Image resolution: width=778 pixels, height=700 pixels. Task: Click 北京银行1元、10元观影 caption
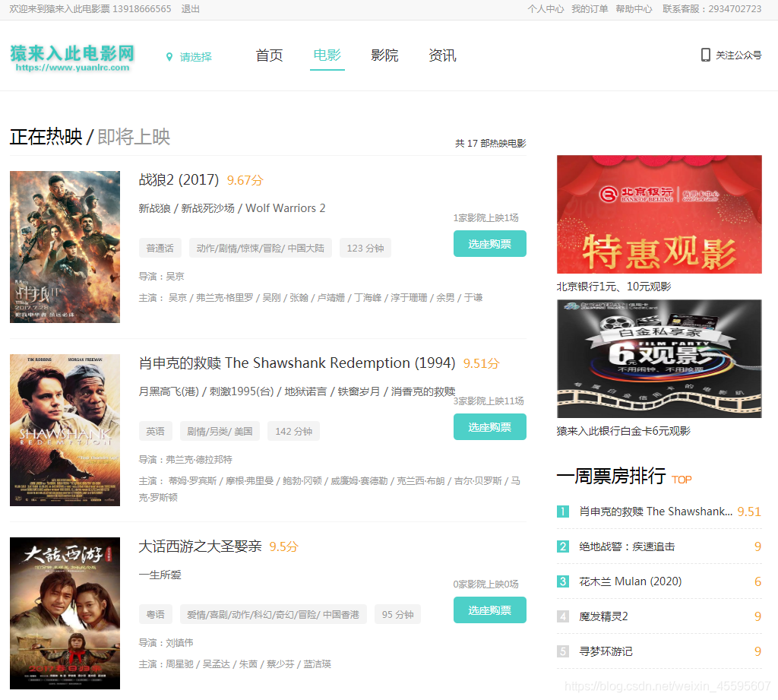click(614, 287)
